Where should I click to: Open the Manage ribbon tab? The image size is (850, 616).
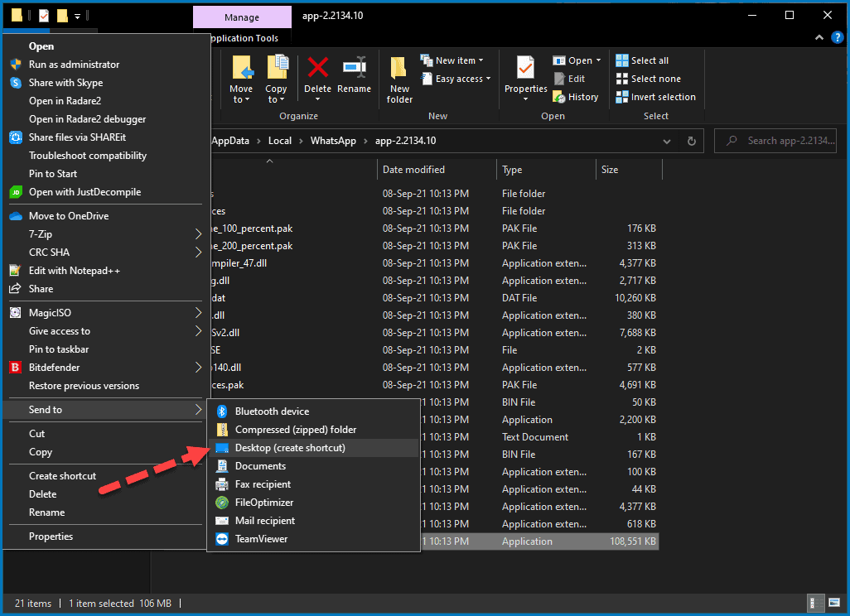(242, 17)
